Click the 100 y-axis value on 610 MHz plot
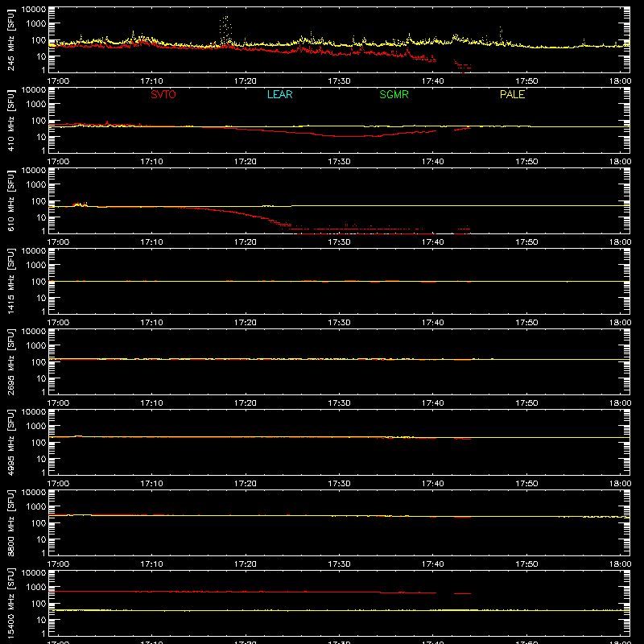 [39, 201]
